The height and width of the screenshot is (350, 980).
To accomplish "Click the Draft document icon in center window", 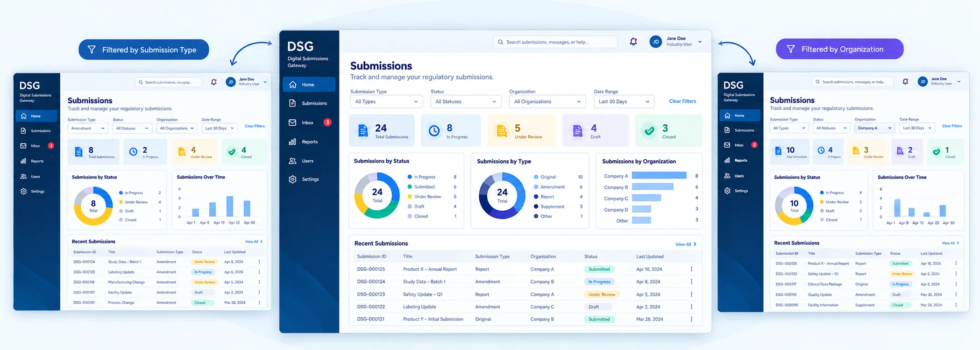I will point(578,131).
